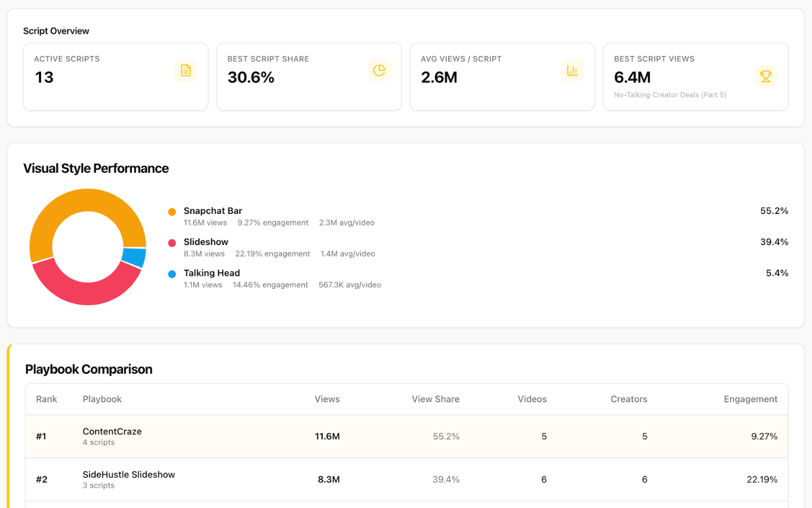Toggle the Slideshow series visibility
Image resolution: width=812 pixels, height=508 pixels.
[205, 242]
